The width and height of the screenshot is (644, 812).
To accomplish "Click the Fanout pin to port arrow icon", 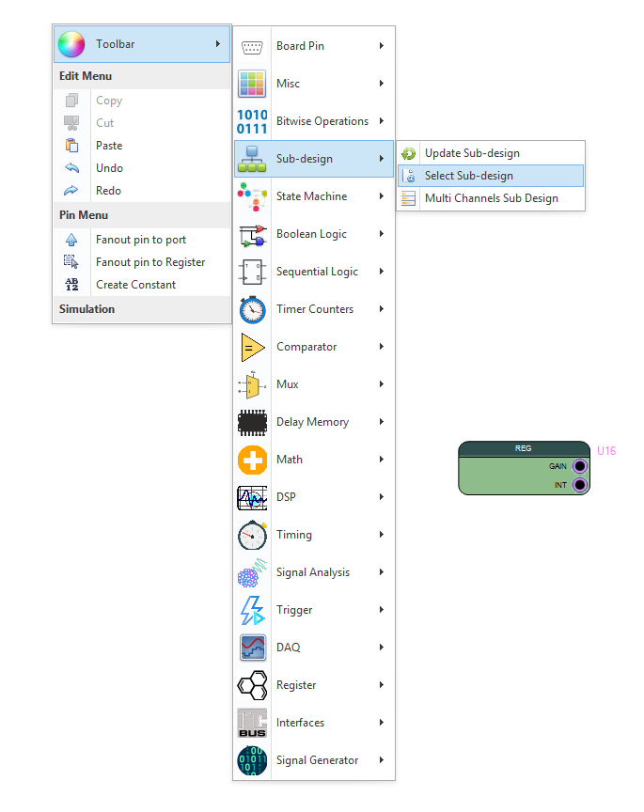I will point(71,240).
